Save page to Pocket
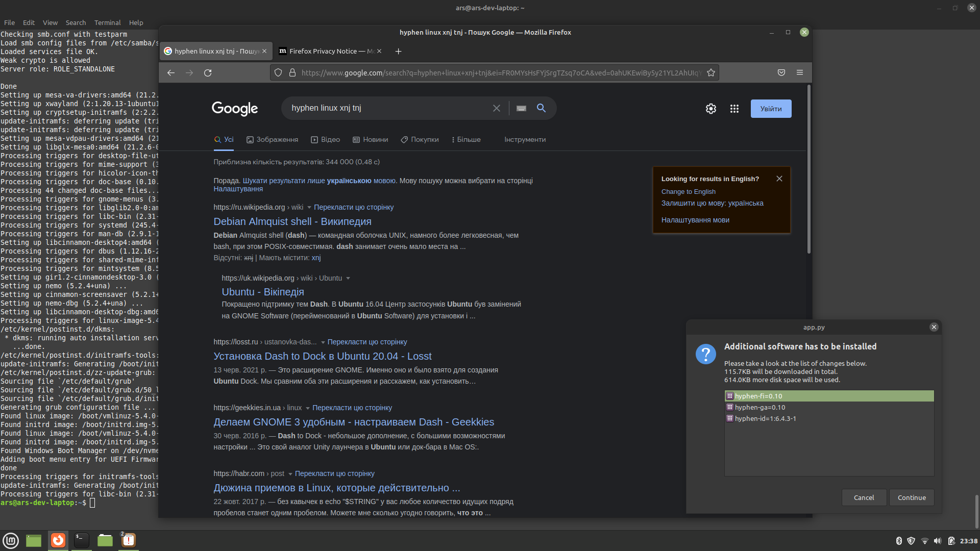 click(781, 73)
